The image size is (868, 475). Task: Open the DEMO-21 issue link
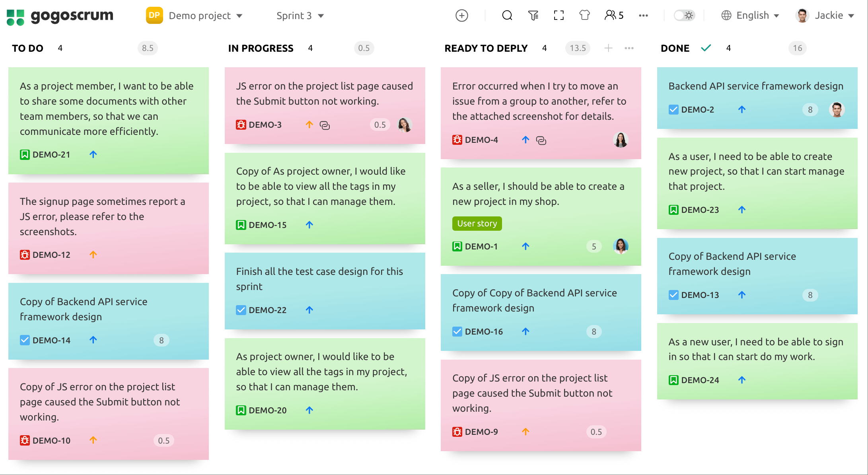[x=51, y=154]
